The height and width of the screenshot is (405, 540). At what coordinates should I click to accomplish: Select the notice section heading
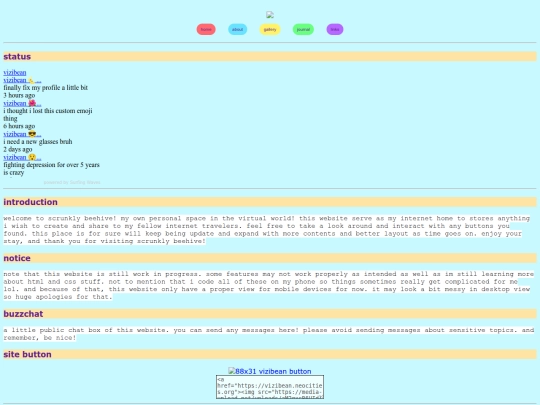tap(270, 258)
